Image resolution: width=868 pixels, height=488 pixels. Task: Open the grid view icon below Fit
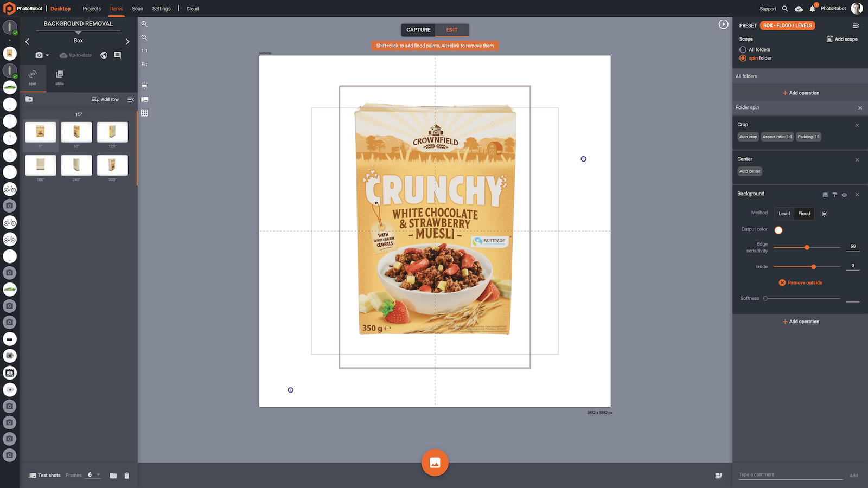point(144,113)
